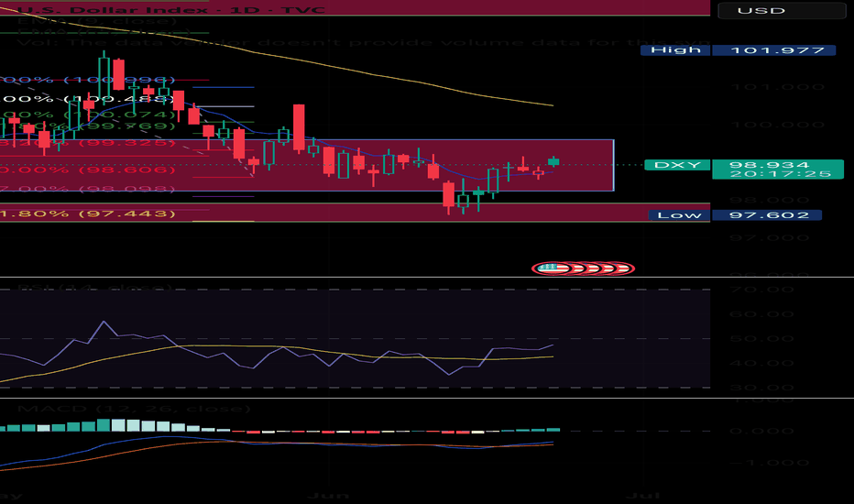Select the Fibonacci level labeled (100.996)
This screenshot has width=854, height=504.
click(x=87, y=80)
